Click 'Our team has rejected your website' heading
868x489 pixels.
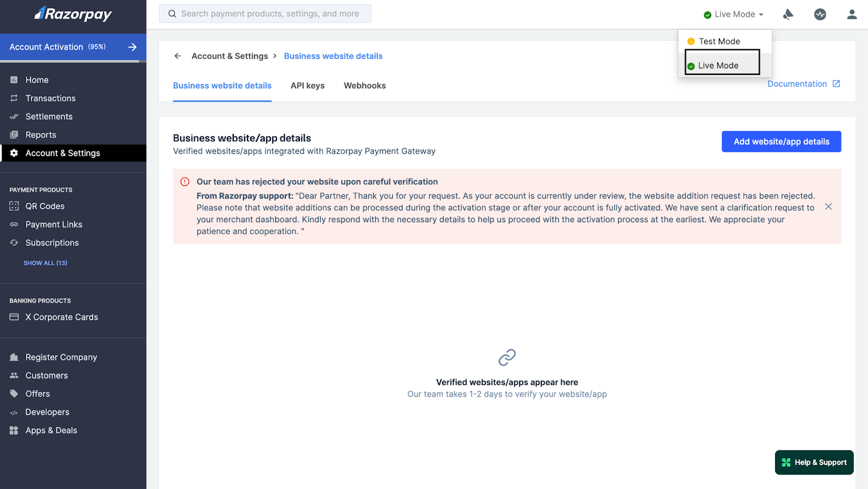(x=317, y=182)
